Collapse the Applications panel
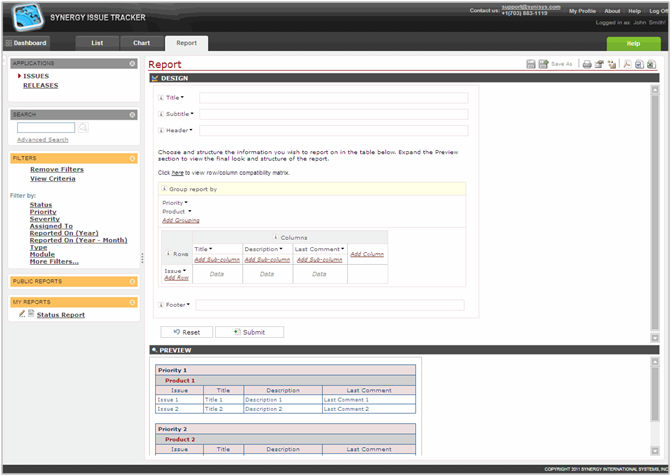The width and height of the screenshot is (672, 476). coord(132,63)
